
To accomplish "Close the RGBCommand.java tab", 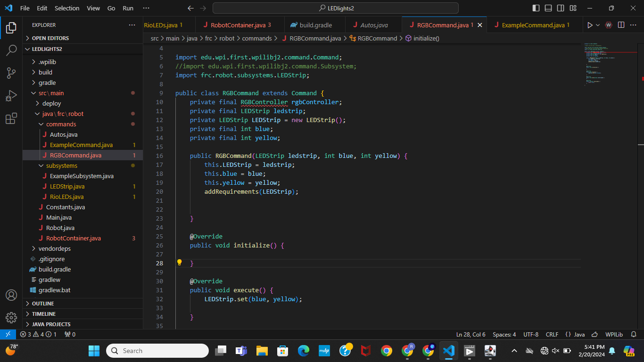I will point(480,25).
